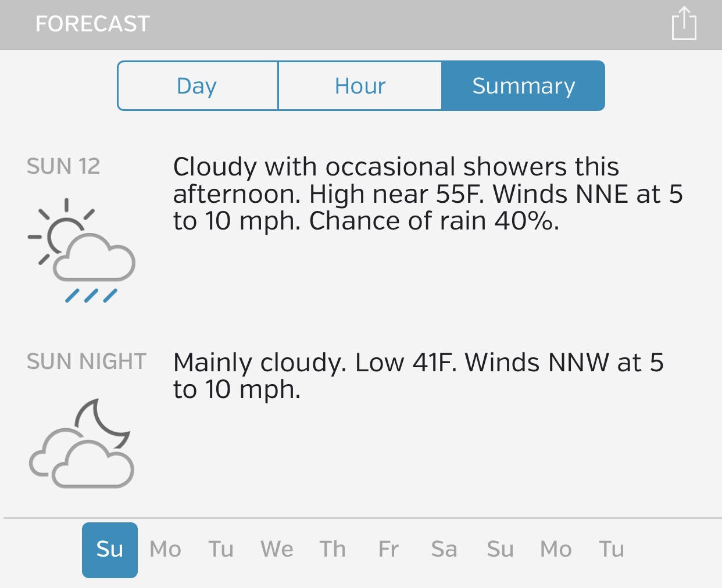
Task: Choose the second Su day
Action: pyautogui.click(x=500, y=550)
